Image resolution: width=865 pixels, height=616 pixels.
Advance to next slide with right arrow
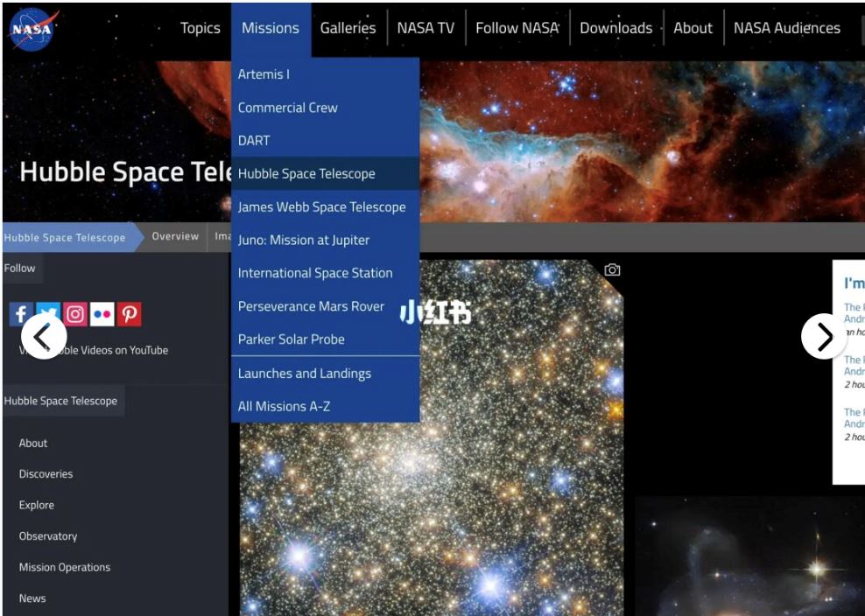[823, 337]
